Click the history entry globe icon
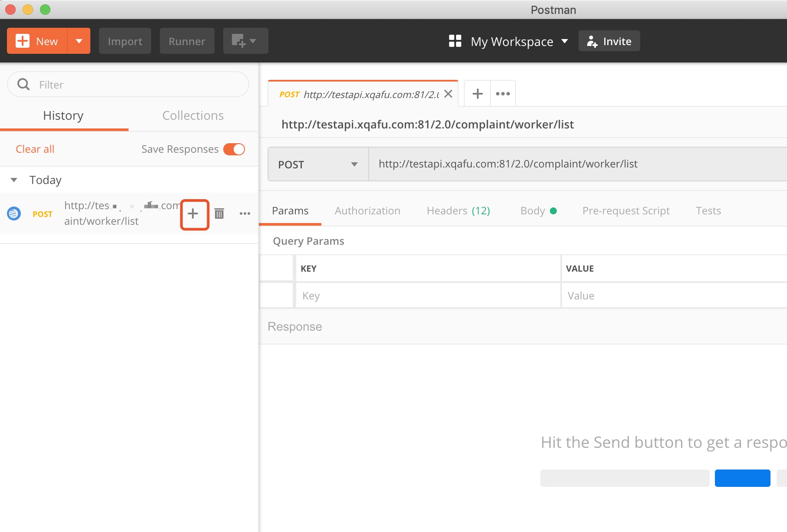The image size is (787, 532). 14,213
